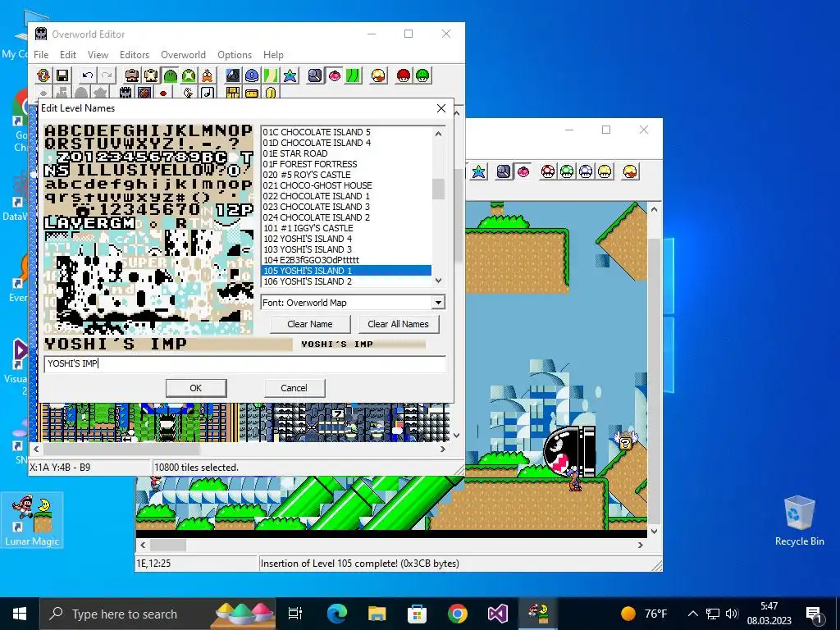Click the orange Koopa icon in Overworld Editor toolbar
The width and height of the screenshot is (840, 630).
(x=208, y=75)
